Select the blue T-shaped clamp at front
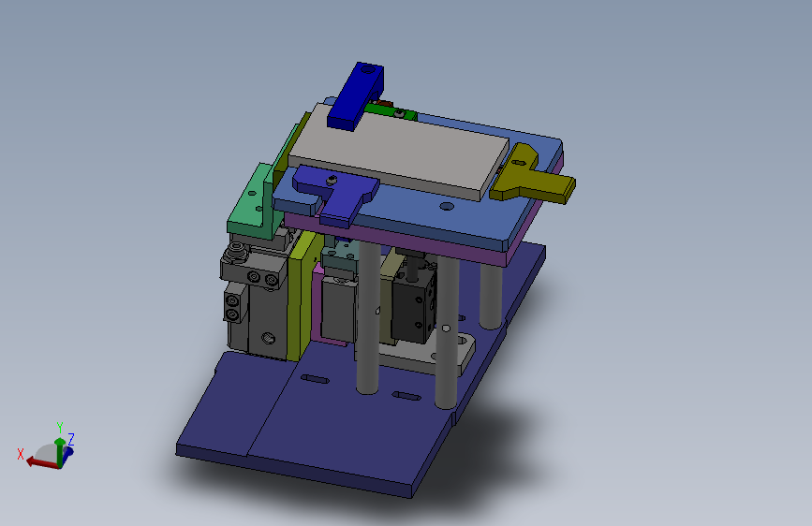812x526 pixels. coord(337,194)
